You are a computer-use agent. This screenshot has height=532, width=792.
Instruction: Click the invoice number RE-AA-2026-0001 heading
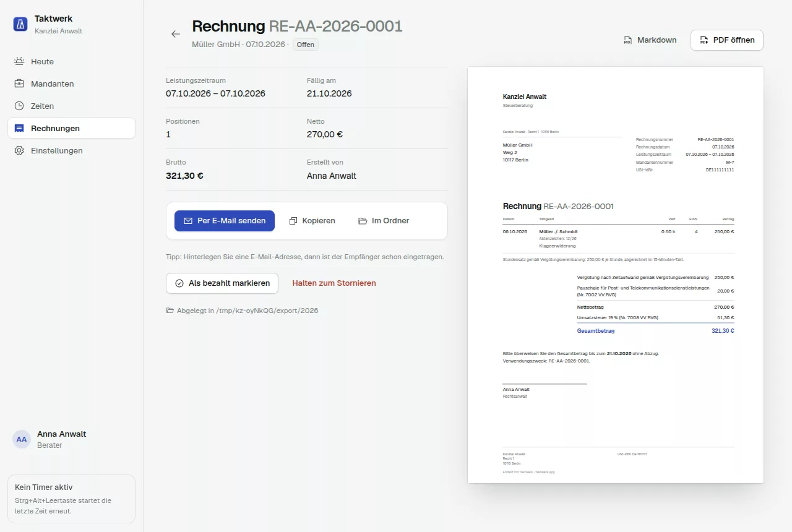coord(336,26)
